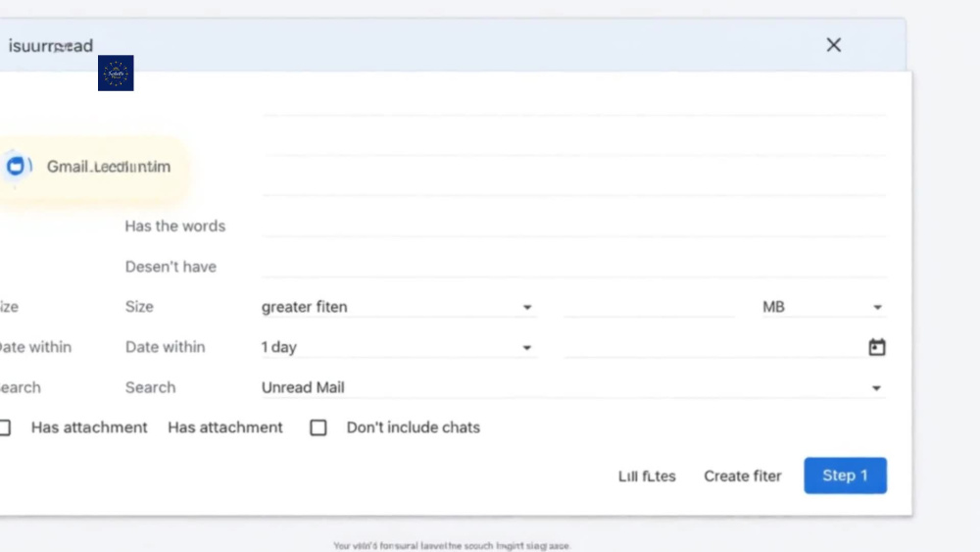980x552 pixels.
Task: Click the blue Gmail icon
Action: (x=17, y=167)
